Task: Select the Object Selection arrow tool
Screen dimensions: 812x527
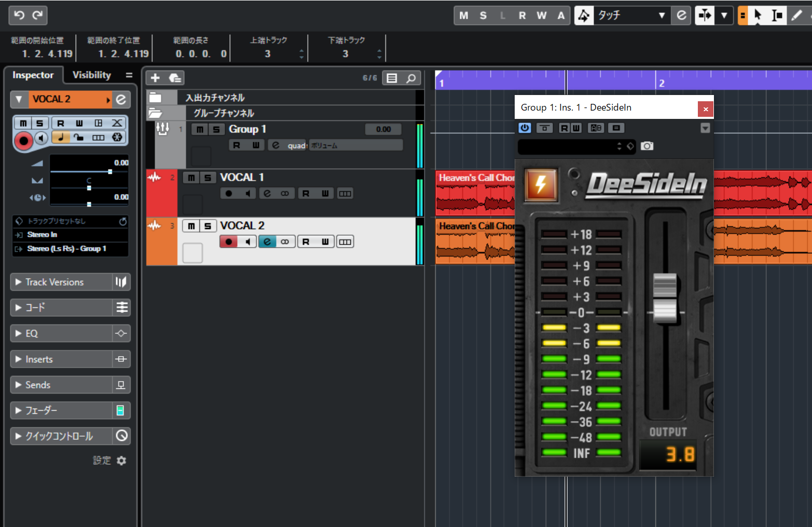Action: (758, 16)
